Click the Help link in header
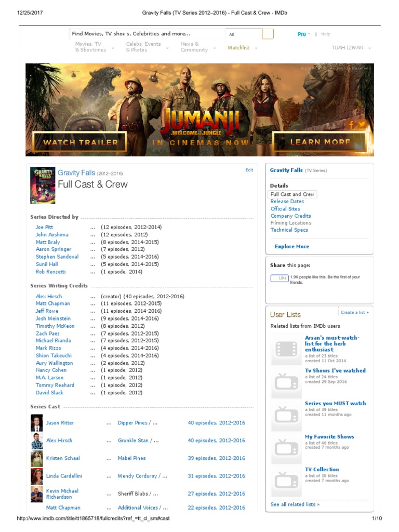 pos(325,34)
